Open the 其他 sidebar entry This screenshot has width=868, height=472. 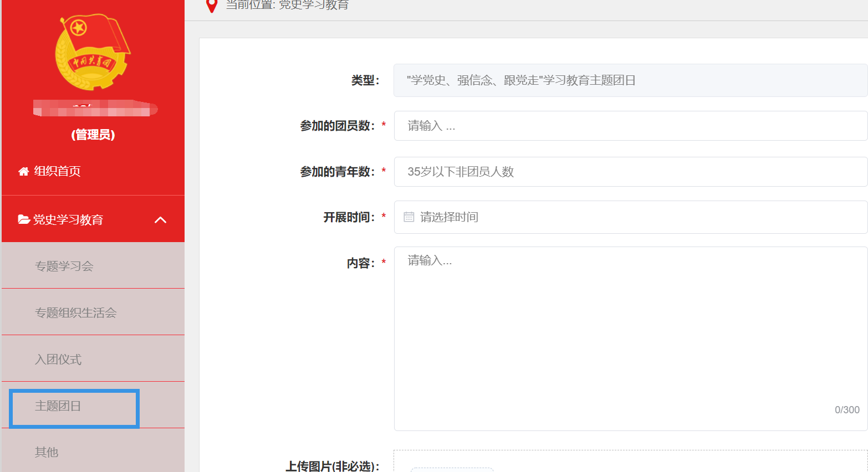47,452
